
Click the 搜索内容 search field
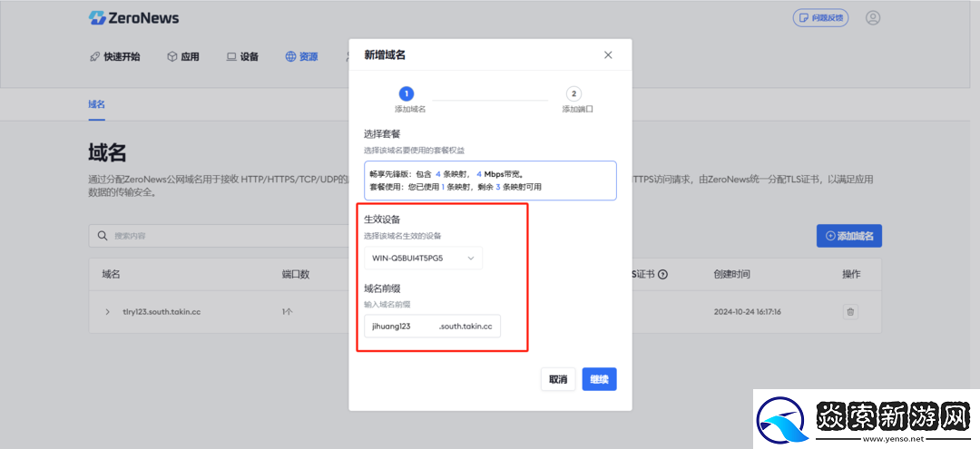(219, 236)
